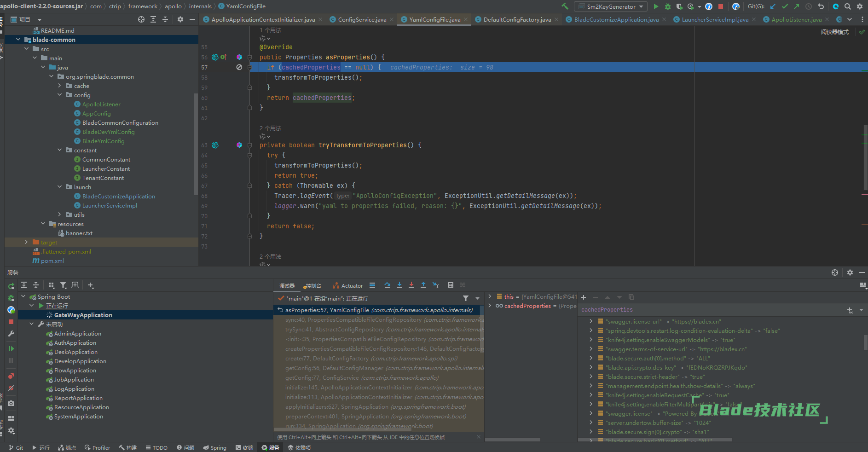Image resolution: width=868 pixels, height=452 pixels.
Task: Open Sm2KeyGenerator run configuration dropdown
Action: [611, 6]
